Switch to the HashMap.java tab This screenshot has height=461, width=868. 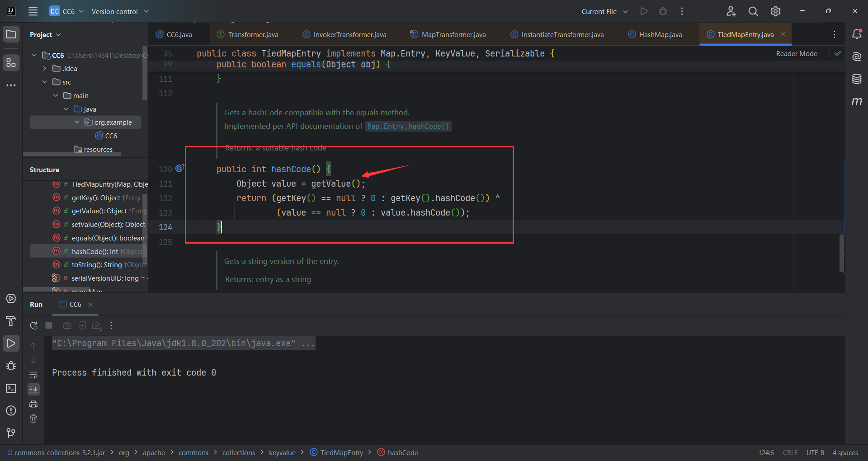click(655, 34)
